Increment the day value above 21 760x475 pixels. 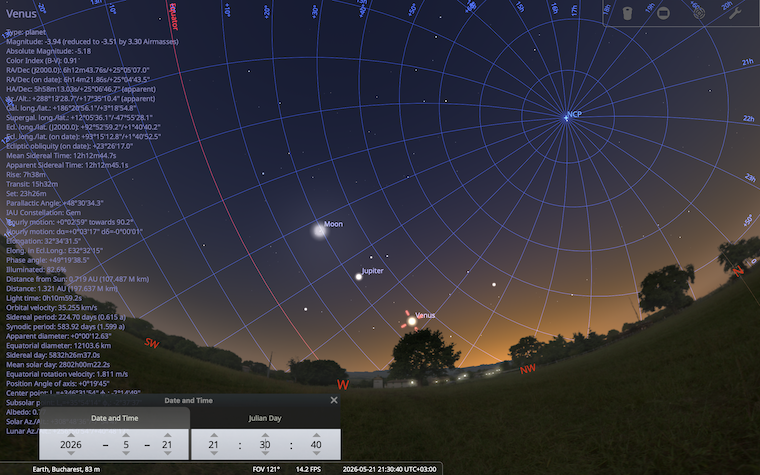click(167, 435)
